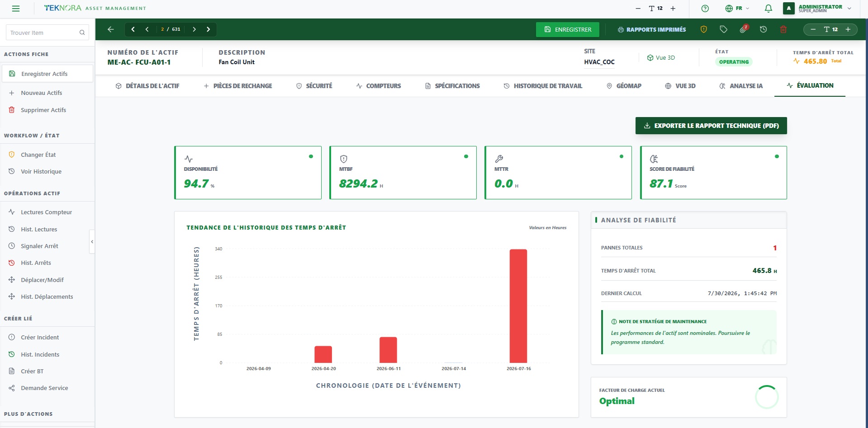Open the hamburger menu icon
The height and width of the screenshot is (428, 868).
pyautogui.click(x=16, y=8)
